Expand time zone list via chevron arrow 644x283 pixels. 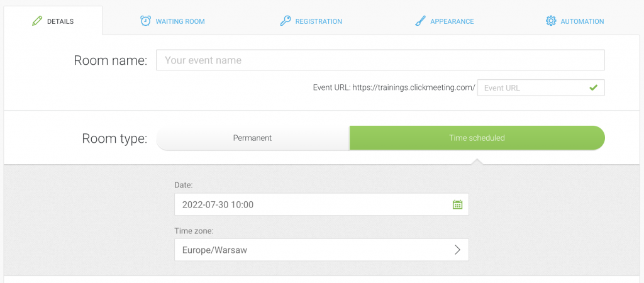point(457,250)
